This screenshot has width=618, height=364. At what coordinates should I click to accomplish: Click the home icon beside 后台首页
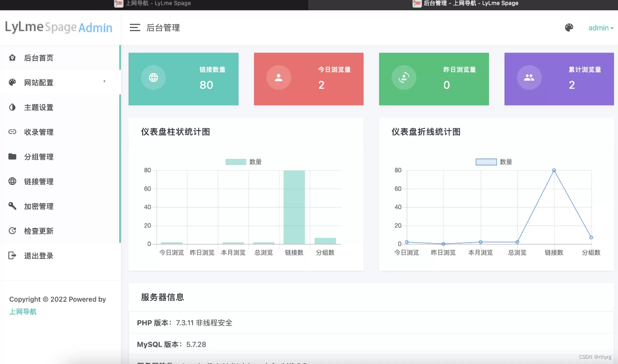pyautogui.click(x=12, y=58)
